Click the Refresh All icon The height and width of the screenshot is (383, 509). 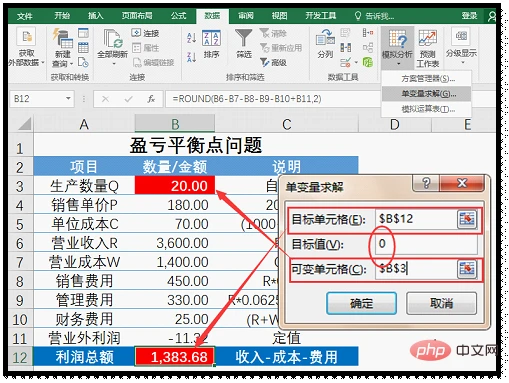[112, 38]
